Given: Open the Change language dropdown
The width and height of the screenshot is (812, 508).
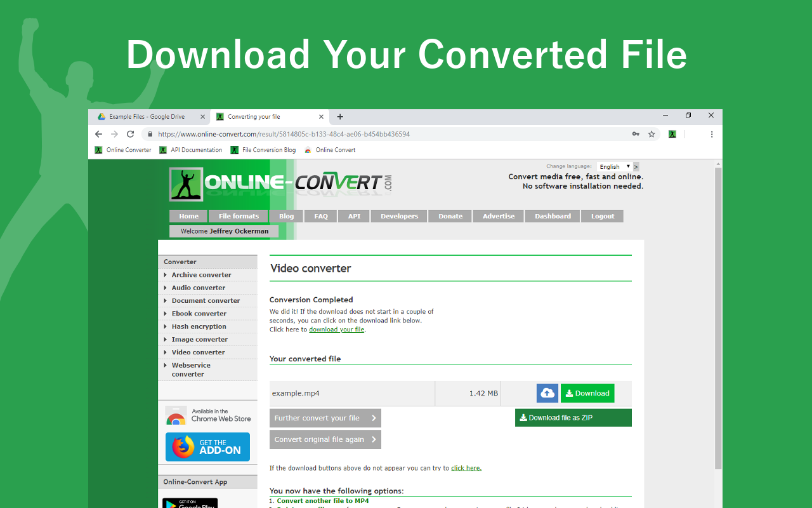Looking at the screenshot, I should point(614,166).
